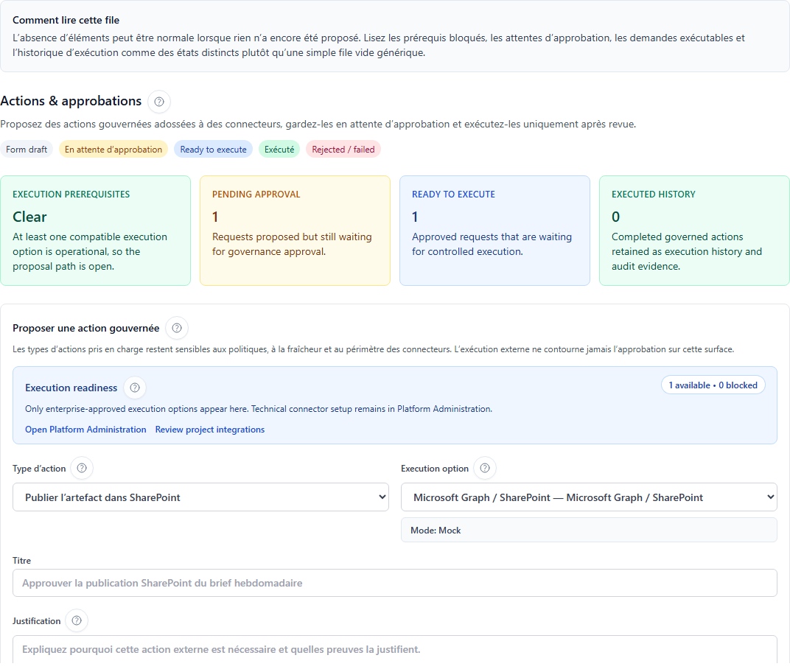
Task: Open the Type d'action dropdown
Action: [199, 497]
